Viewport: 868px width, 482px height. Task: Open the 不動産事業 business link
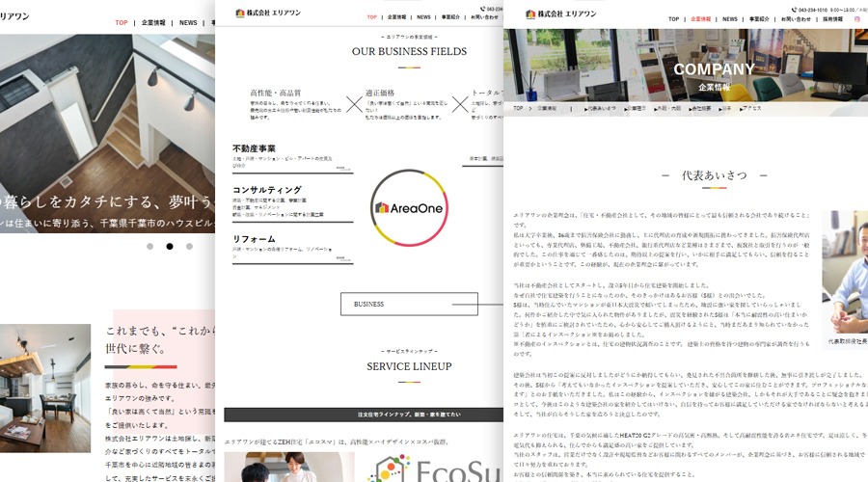coord(255,148)
